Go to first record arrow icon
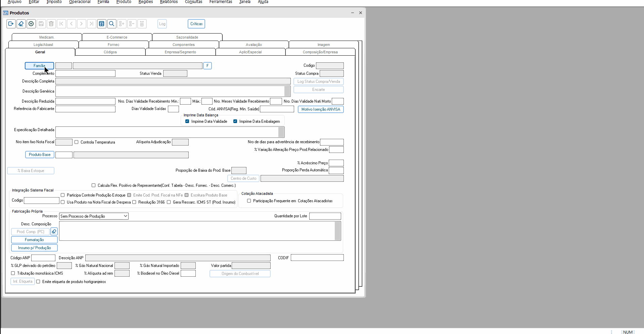 (61, 24)
